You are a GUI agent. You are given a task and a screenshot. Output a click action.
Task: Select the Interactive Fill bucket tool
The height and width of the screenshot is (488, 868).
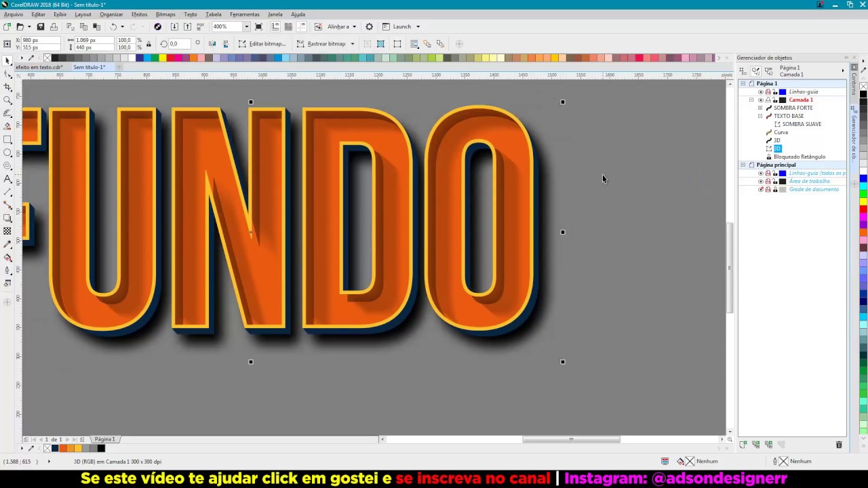(7, 258)
